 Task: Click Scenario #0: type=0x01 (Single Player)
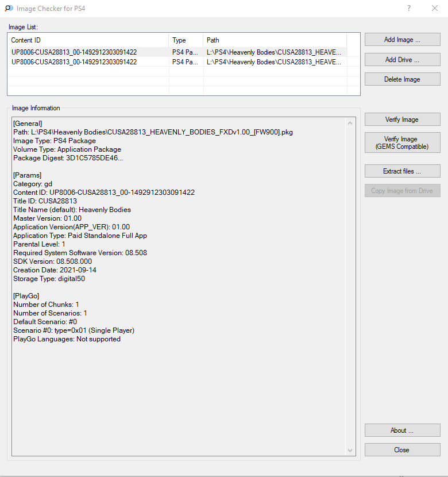[74, 330]
